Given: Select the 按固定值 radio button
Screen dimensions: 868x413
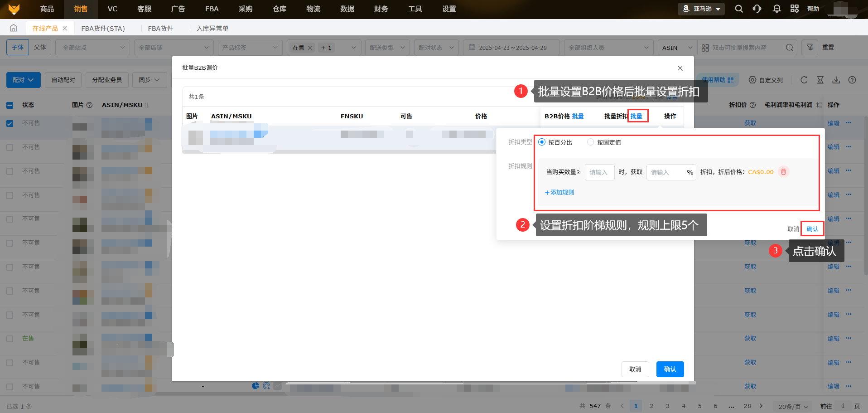Looking at the screenshot, I should pyautogui.click(x=590, y=142).
